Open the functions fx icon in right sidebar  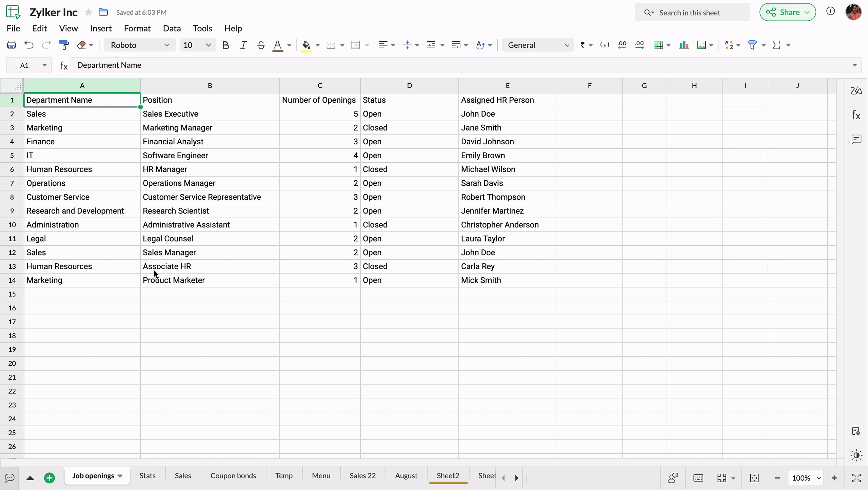(x=856, y=115)
